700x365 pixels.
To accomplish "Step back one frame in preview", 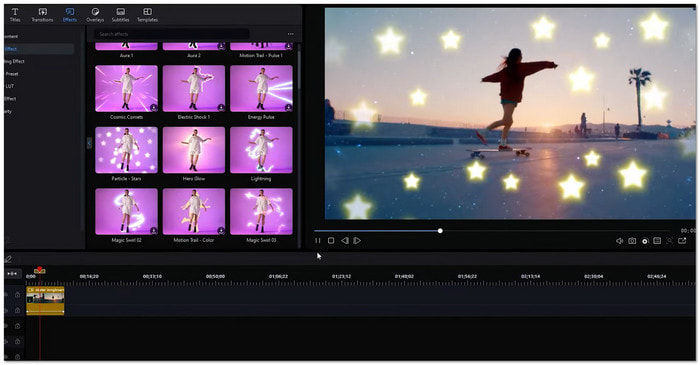I will pos(345,241).
